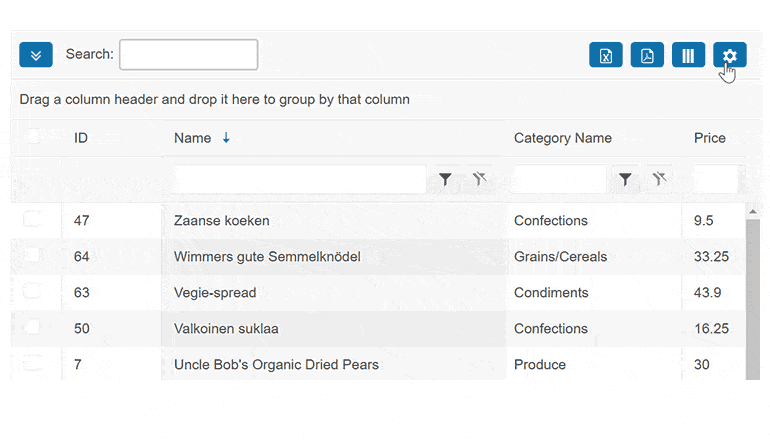This screenshot has height=440, width=770.
Task: Check the row for Zaanse koeken
Action: coord(32,220)
